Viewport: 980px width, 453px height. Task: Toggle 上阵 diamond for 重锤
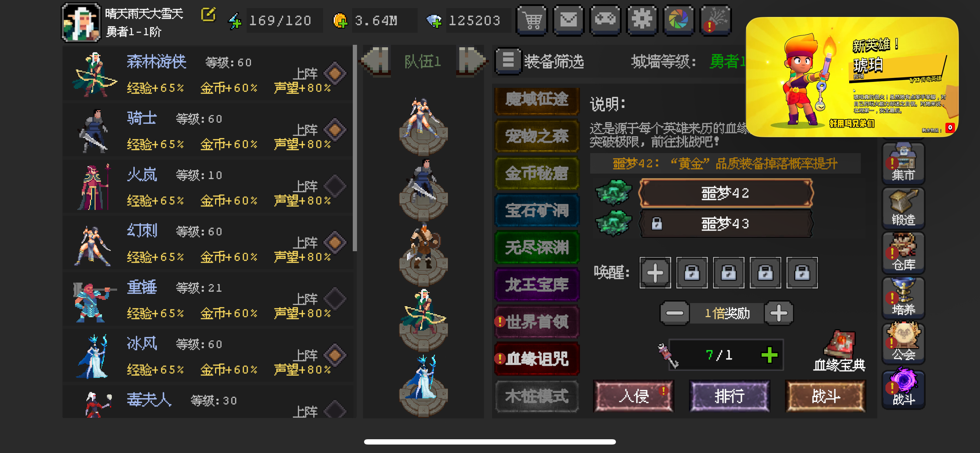[x=335, y=298]
